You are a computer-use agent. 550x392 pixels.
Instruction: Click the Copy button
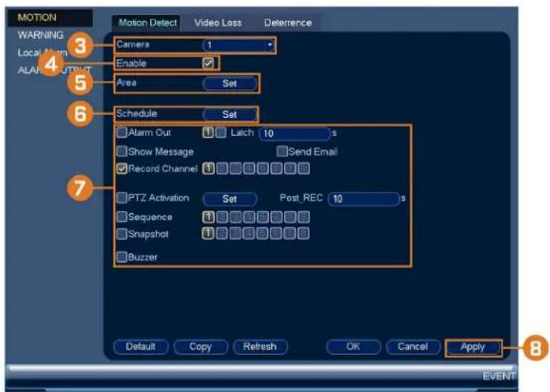click(201, 347)
